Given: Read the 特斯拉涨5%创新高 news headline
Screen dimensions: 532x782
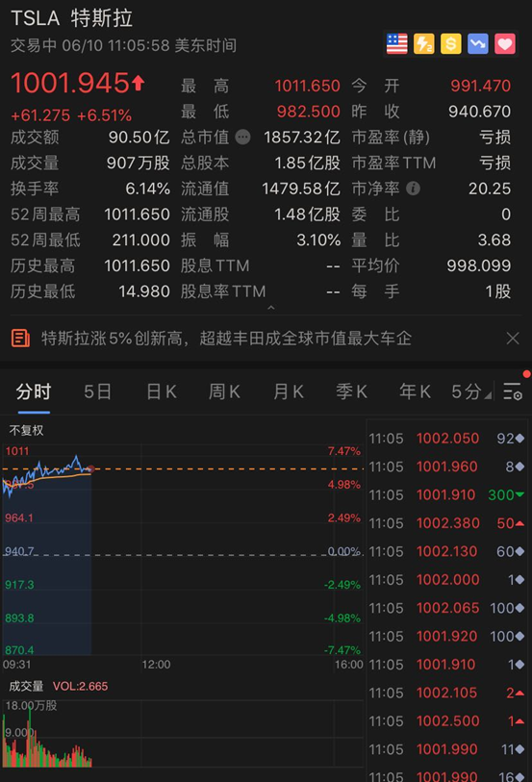Looking at the screenshot, I should point(226,339).
